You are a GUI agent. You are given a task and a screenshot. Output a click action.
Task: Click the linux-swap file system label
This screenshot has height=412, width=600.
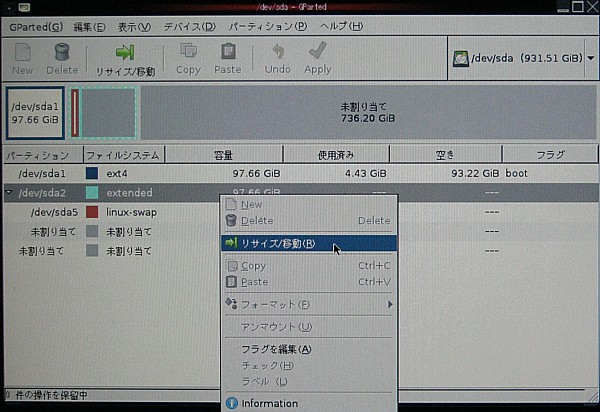pos(131,212)
